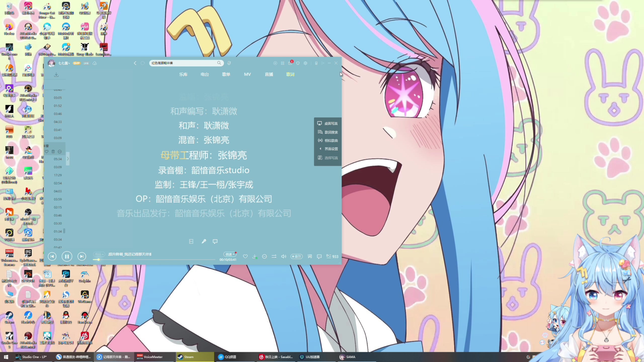
Task: Click the download icon in the playback bar
Action: (255, 256)
